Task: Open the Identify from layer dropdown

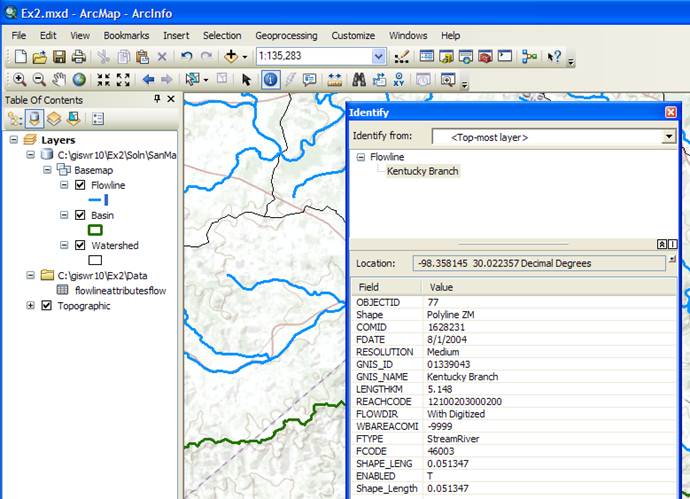Action: (669, 136)
